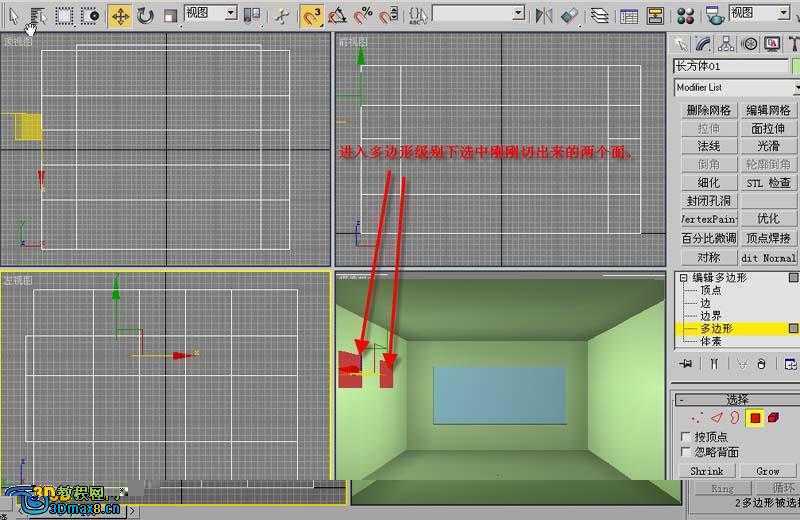Click the green object color swatch
This screenshot has width=800, height=520.
(795, 66)
